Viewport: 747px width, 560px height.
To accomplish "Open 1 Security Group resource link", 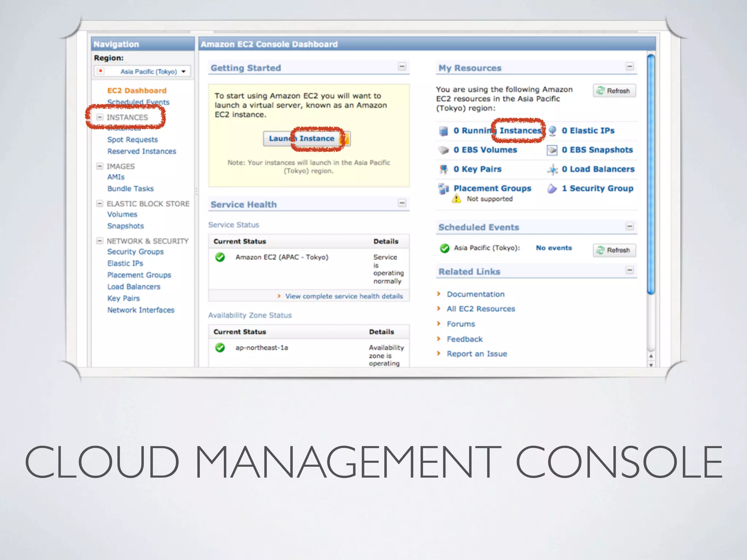I will [x=597, y=188].
